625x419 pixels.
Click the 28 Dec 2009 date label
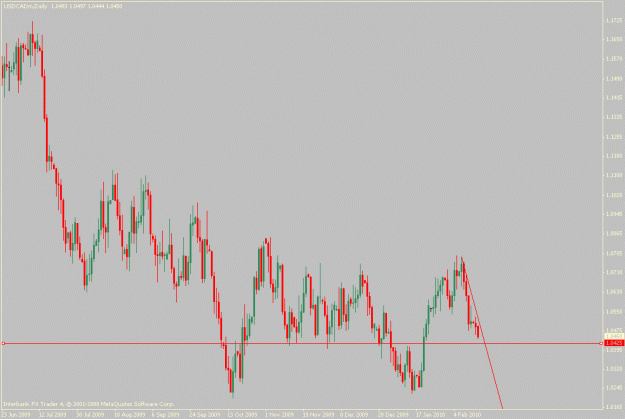(393, 415)
